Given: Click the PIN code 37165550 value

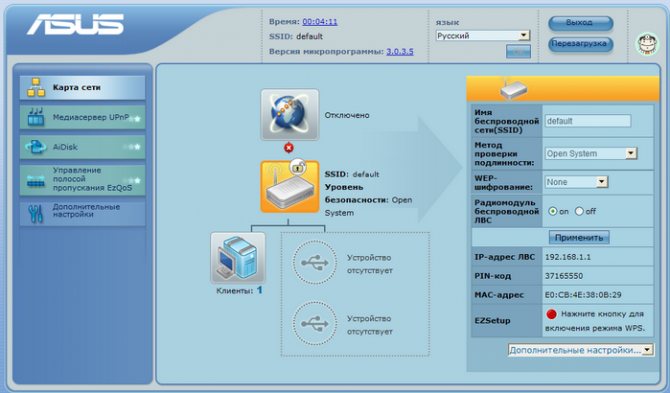Looking at the screenshot, I should click(564, 276).
